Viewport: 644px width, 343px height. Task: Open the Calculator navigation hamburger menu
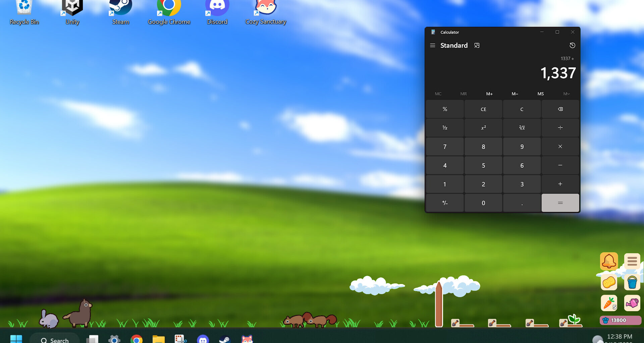click(x=433, y=46)
